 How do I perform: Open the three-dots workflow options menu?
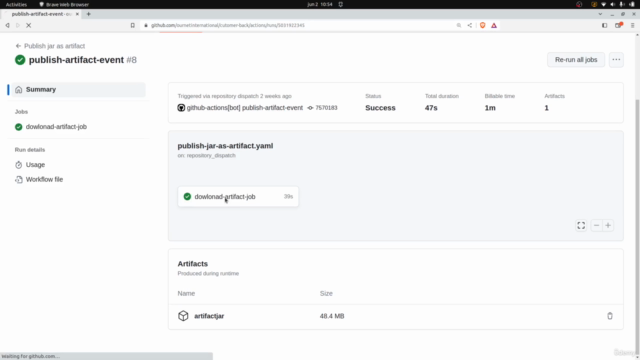point(616,60)
